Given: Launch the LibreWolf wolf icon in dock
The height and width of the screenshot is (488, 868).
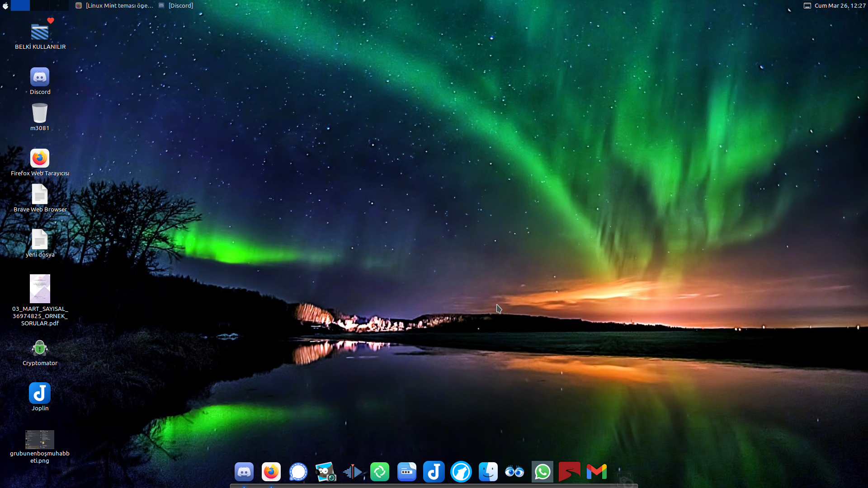Looking at the screenshot, I should tap(461, 472).
